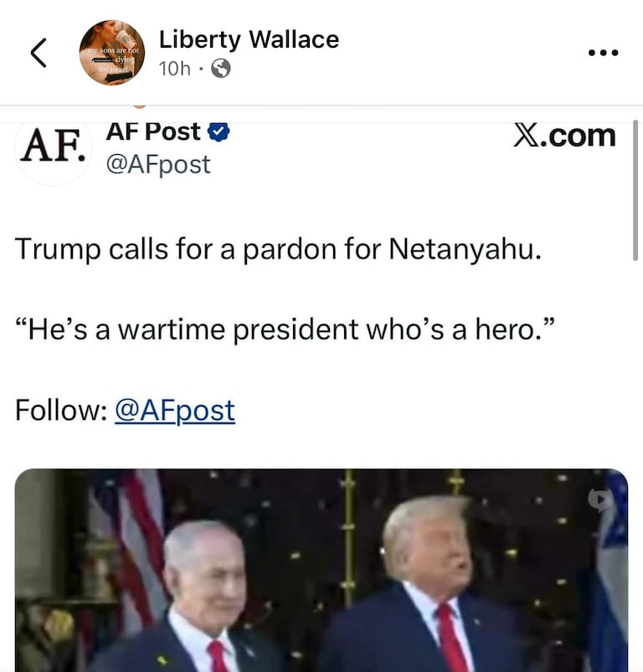Click the 'wartime president' quote text

pyautogui.click(x=285, y=330)
